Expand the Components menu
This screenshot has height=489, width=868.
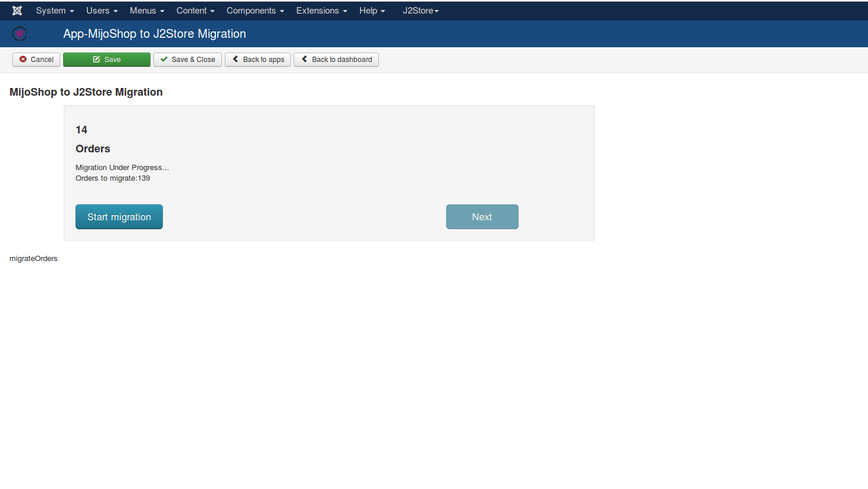(255, 11)
